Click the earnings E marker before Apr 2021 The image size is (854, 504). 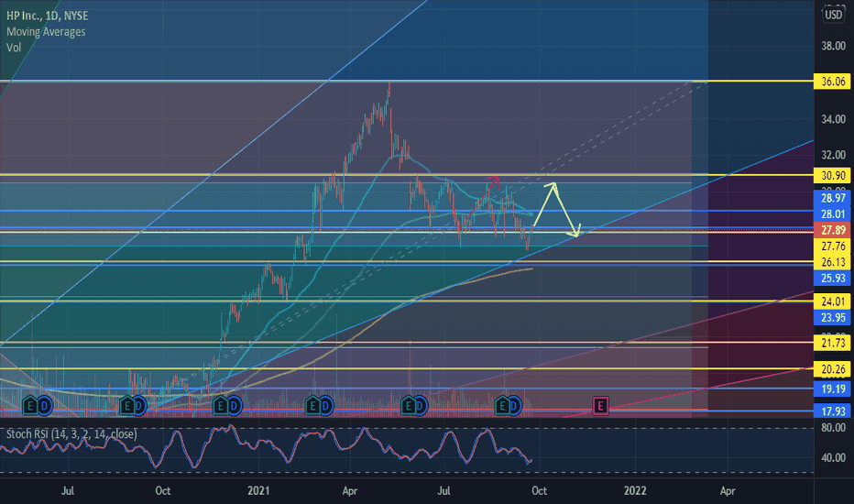[313, 405]
